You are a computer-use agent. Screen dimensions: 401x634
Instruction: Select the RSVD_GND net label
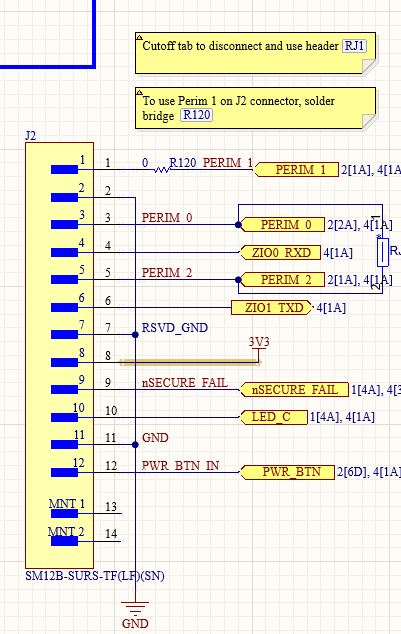pos(175,328)
